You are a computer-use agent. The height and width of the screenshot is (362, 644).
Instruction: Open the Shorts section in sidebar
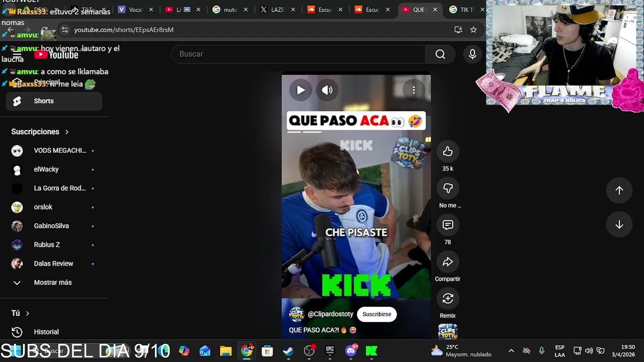[54, 101]
